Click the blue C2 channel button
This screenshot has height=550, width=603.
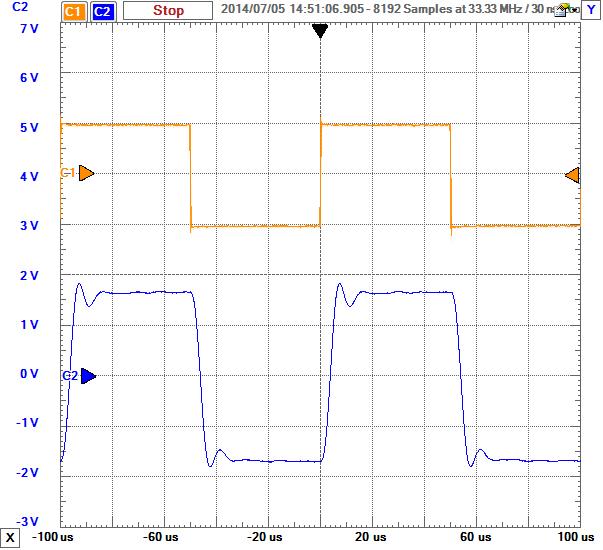pyautogui.click(x=104, y=11)
